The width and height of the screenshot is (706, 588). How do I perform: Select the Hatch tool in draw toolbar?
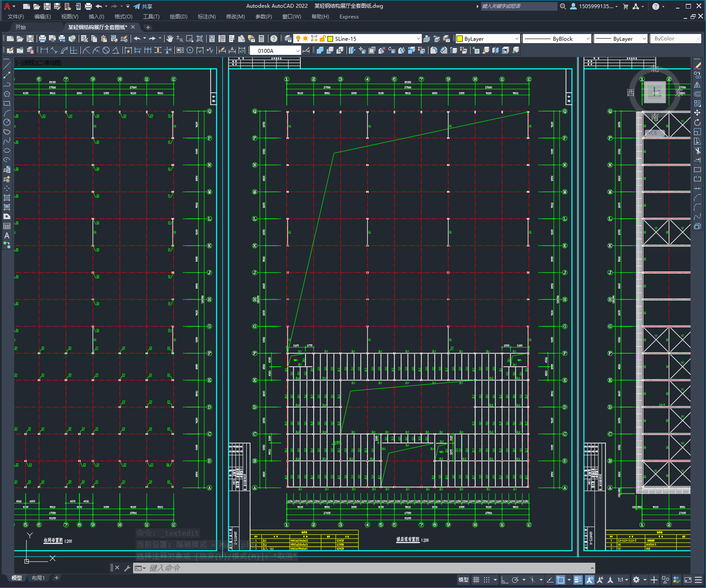pyautogui.click(x=7, y=198)
